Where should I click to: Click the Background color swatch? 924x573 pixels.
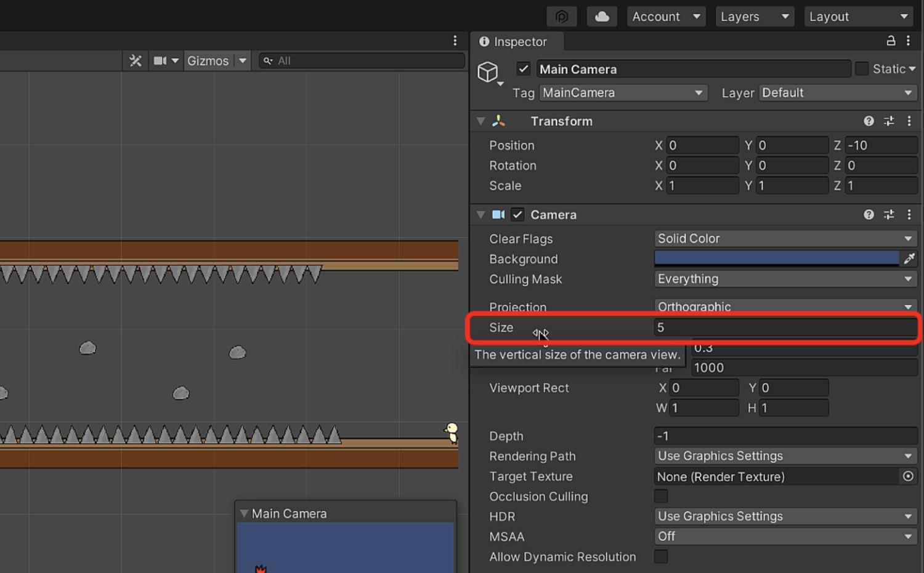tap(776, 258)
